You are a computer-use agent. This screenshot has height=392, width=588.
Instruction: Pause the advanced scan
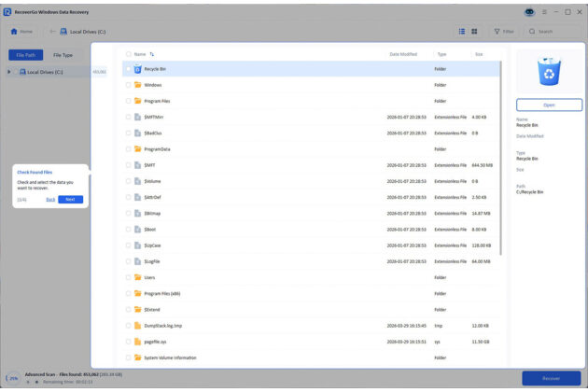[x=28, y=382]
